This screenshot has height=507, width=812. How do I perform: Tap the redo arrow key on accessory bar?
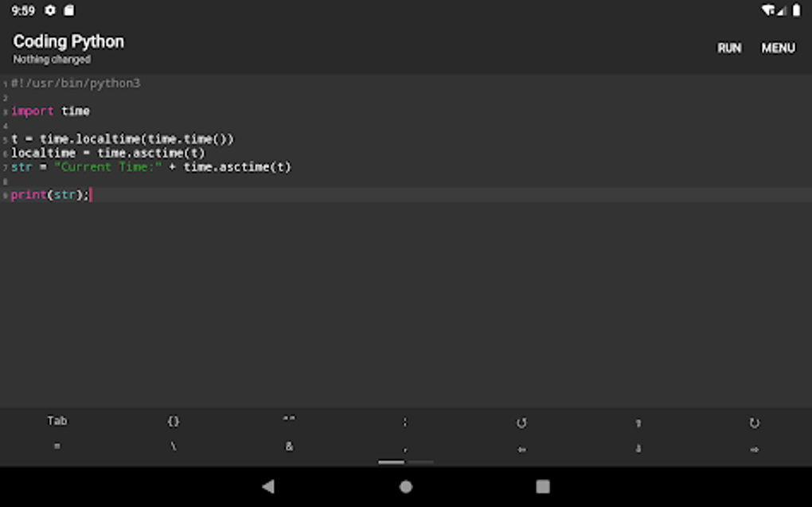(x=755, y=421)
